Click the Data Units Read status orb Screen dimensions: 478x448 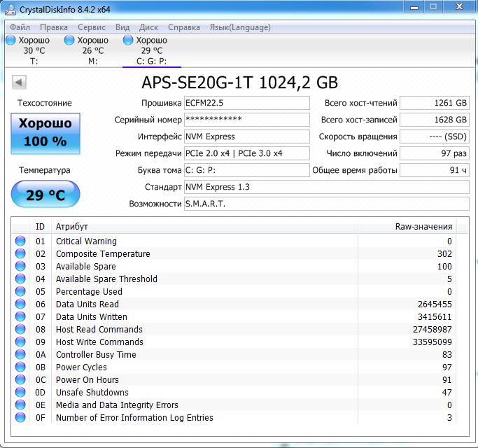coord(20,304)
